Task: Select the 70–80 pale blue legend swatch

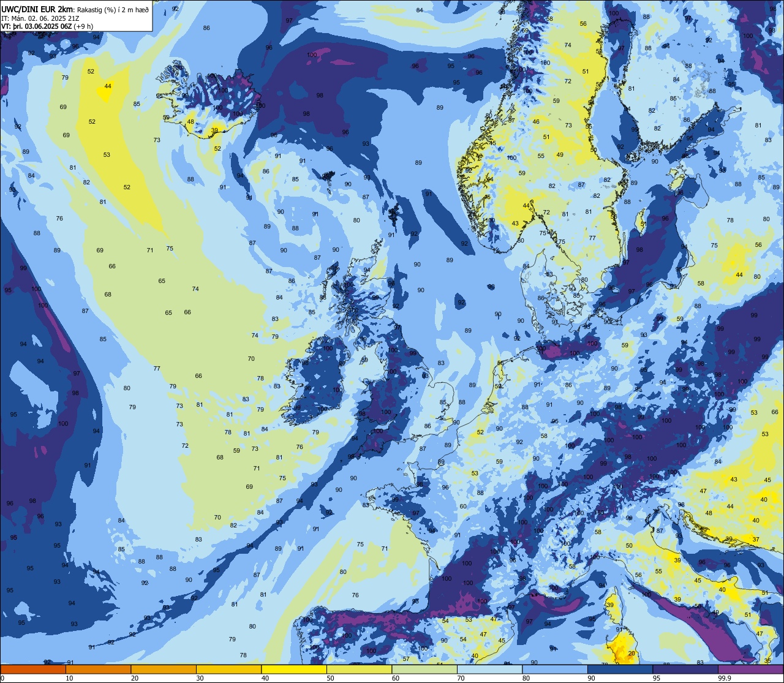Action: [489, 669]
